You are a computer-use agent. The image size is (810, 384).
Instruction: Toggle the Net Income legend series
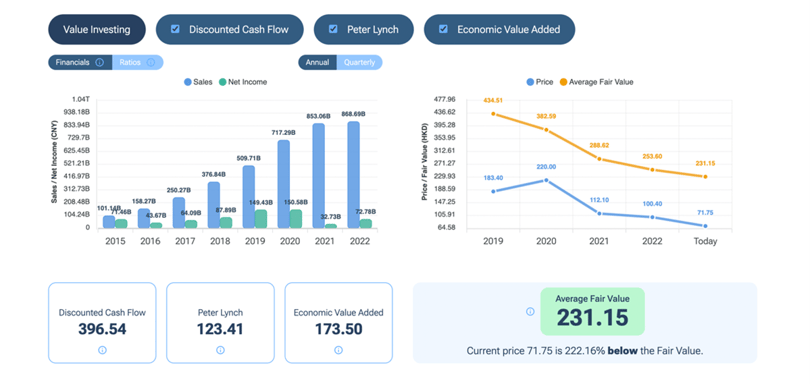(x=243, y=82)
